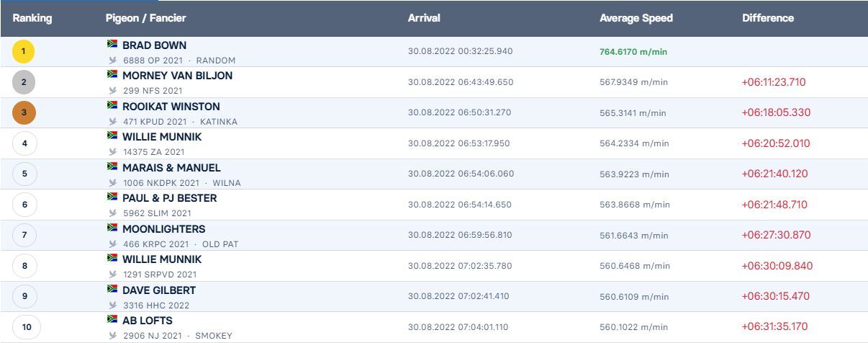Click the gold rank 1 medal badge
868x343 pixels.
24,52
